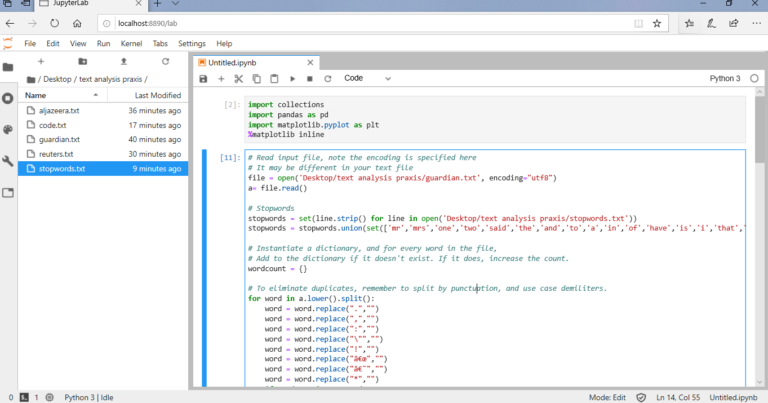
Task: Create a new folder in file browser
Action: [83, 61]
